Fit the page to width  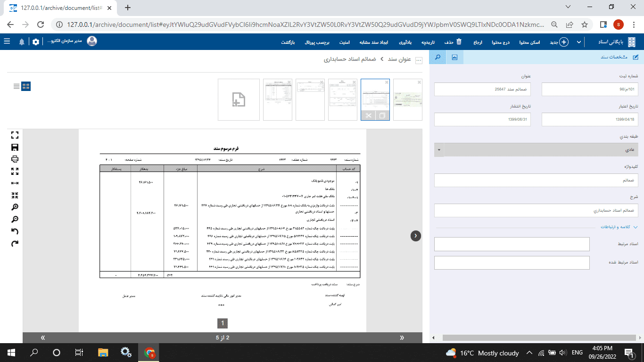[x=15, y=183]
